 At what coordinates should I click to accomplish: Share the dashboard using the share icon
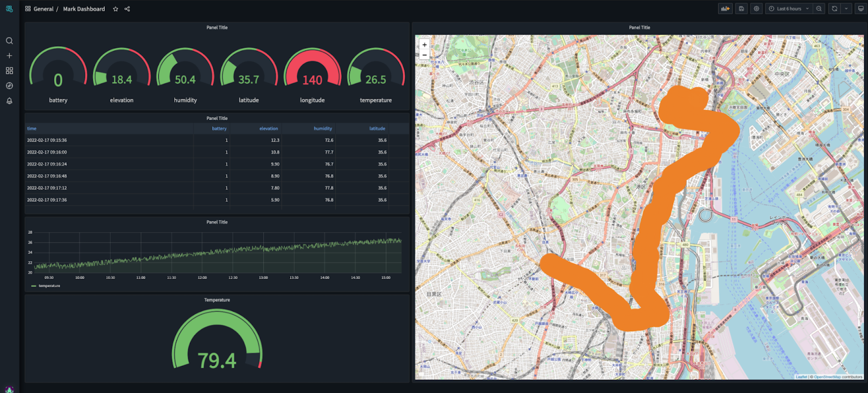(x=127, y=9)
